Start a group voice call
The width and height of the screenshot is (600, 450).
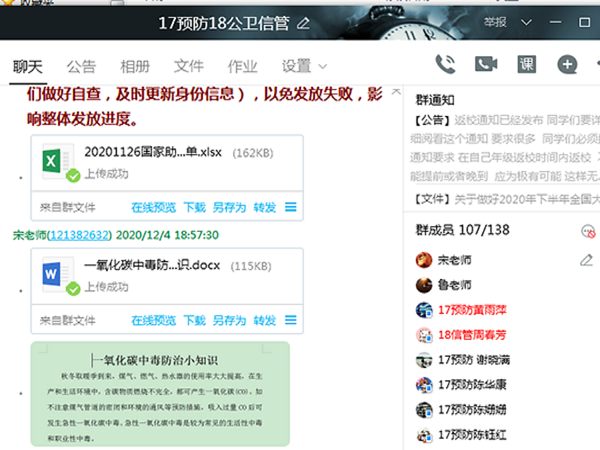446,65
